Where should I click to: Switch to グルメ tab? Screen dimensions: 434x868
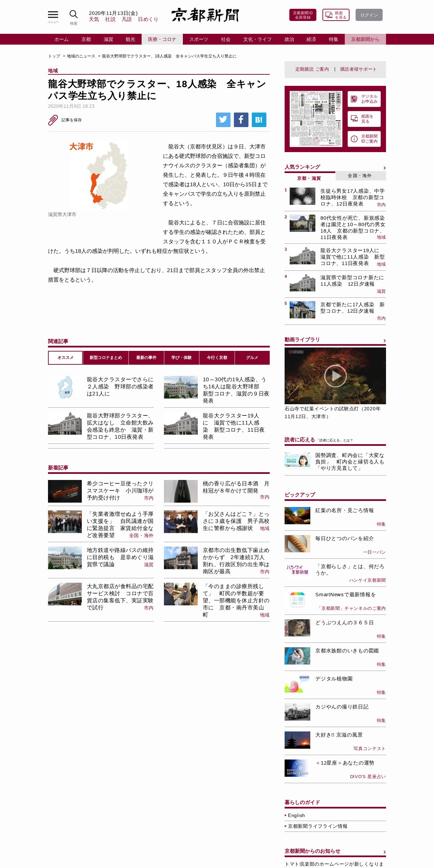[252, 358]
